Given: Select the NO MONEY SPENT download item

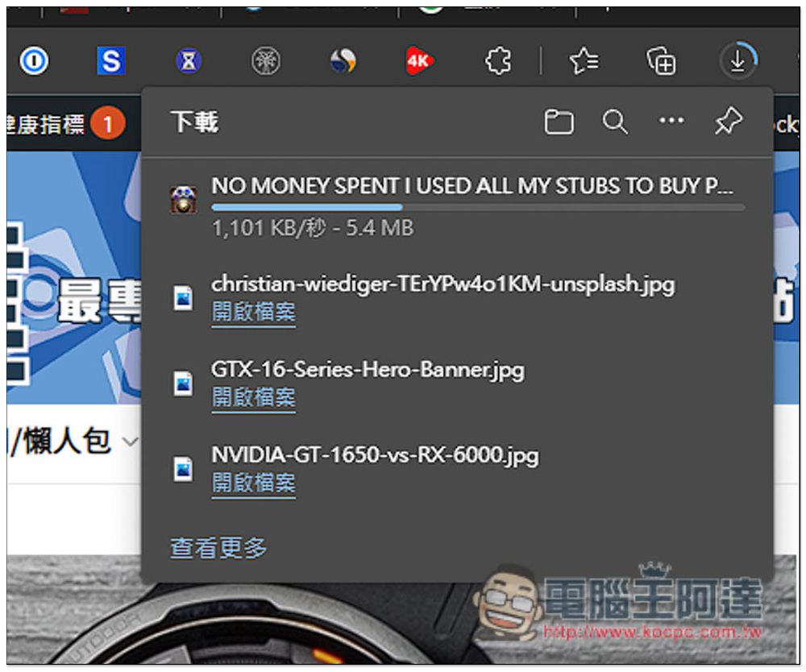Looking at the screenshot, I should coord(472,186).
